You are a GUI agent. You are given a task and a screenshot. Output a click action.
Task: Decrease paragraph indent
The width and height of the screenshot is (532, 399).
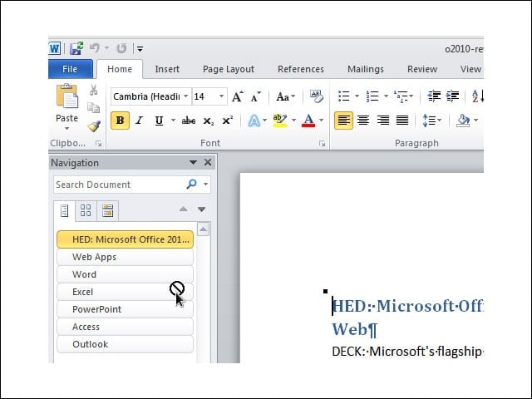tap(434, 96)
